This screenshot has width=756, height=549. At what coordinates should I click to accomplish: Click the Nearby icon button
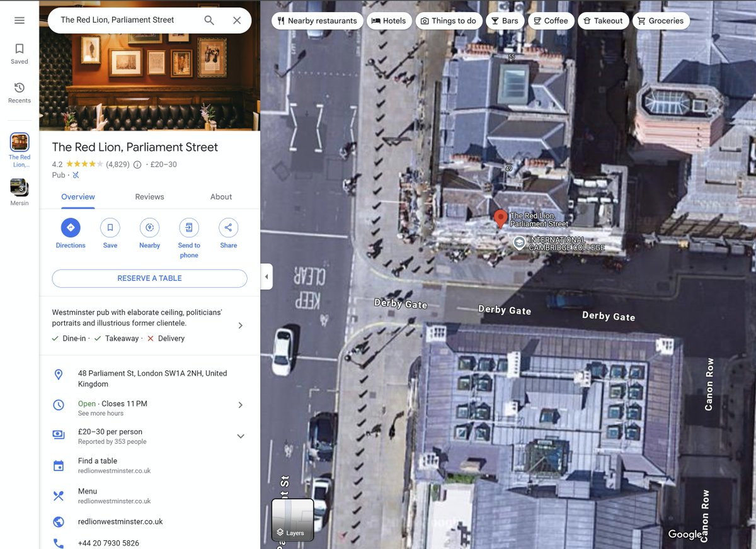(x=149, y=227)
